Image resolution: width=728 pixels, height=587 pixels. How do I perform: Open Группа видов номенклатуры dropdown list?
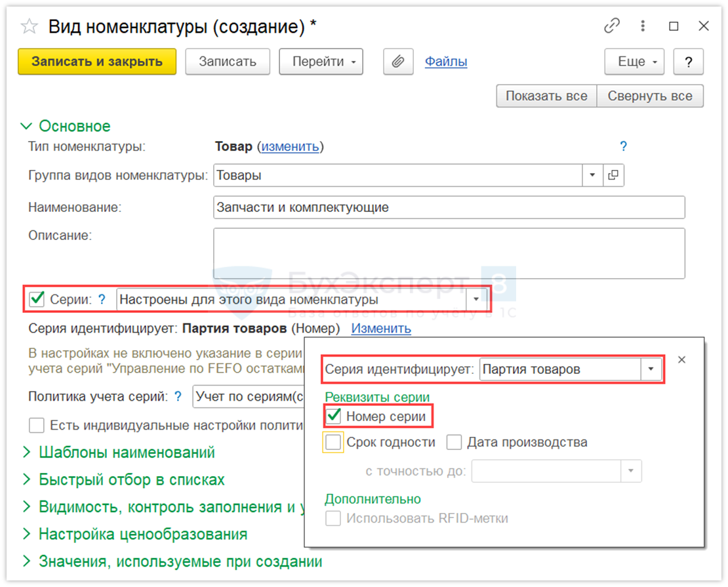[592, 175]
